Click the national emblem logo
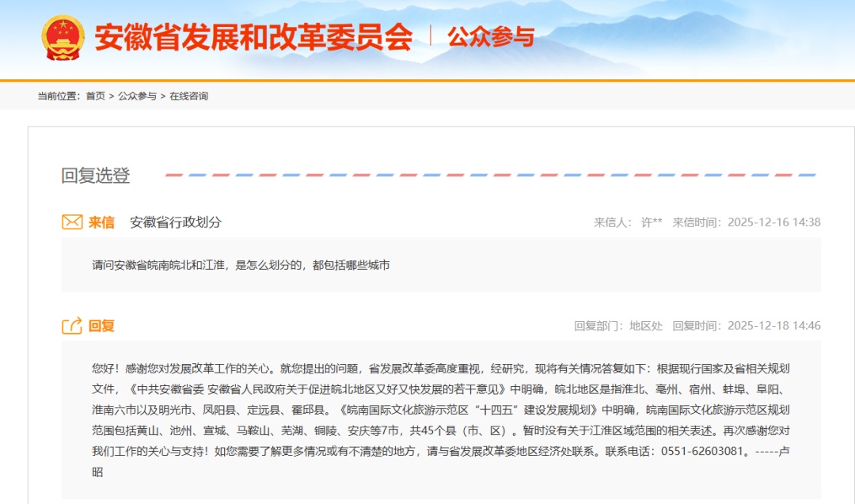Viewport: 855px width, 504px height. point(61,35)
